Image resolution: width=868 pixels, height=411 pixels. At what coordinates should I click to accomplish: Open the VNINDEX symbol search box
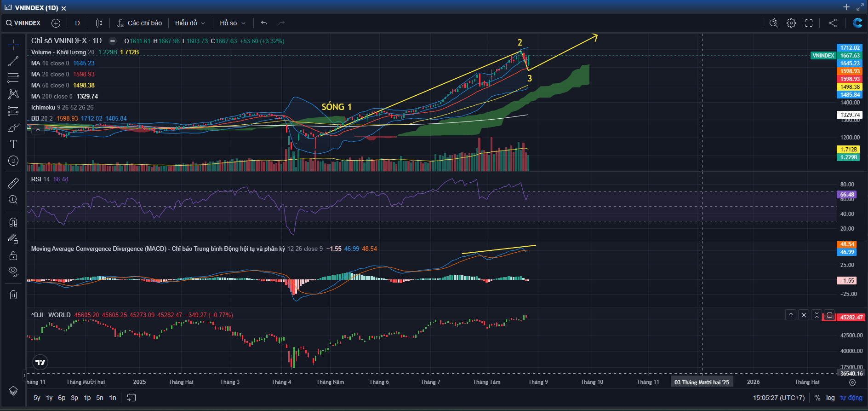(23, 23)
